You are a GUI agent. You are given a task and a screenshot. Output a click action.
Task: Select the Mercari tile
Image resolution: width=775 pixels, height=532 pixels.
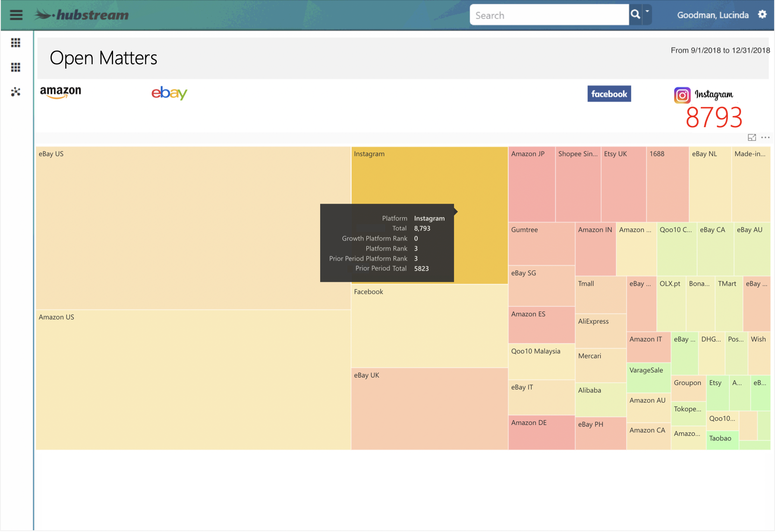(601, 366)
